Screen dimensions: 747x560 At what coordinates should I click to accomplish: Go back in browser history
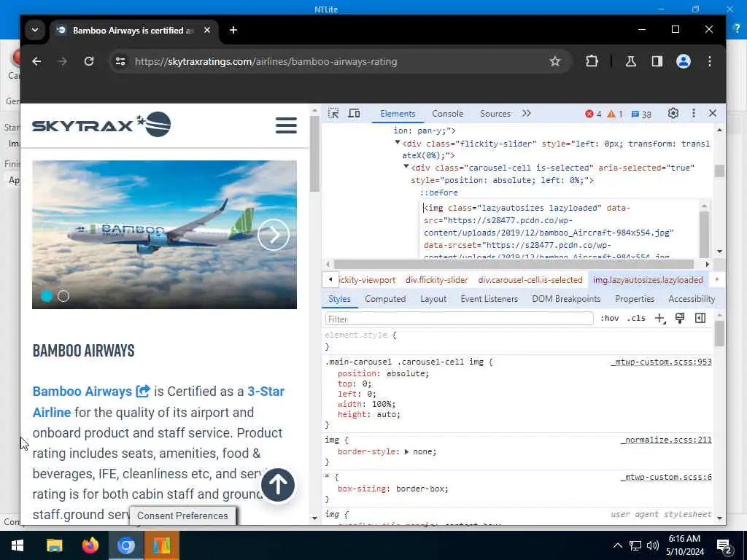click(36, 61)
